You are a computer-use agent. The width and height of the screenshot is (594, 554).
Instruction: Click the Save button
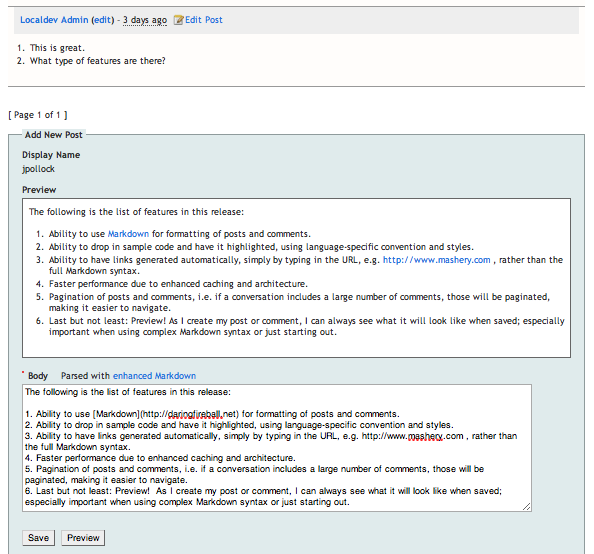click(38, 538)
